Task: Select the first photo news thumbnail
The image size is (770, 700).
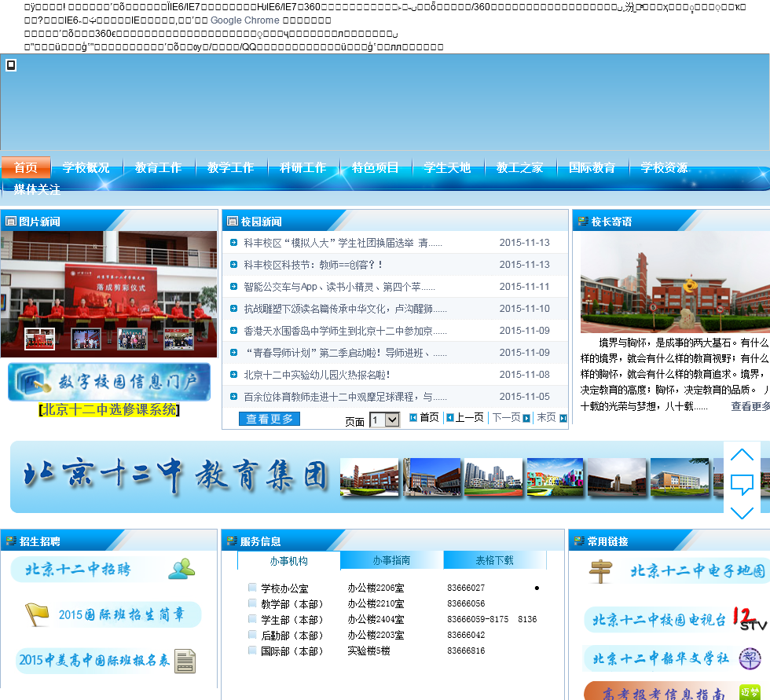Action: [40, 339]
